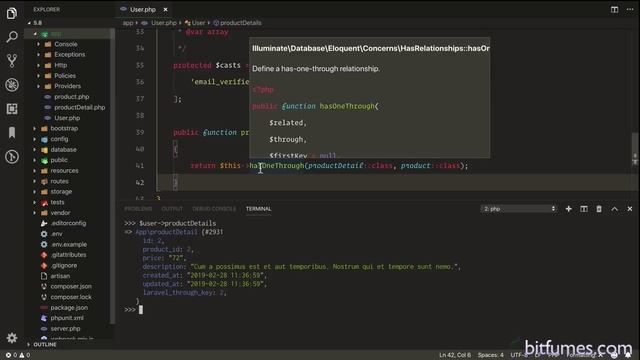This screenshot has width=640, height=360.
Task: Open composer.lock in the explorer
Action: point(71,297)
